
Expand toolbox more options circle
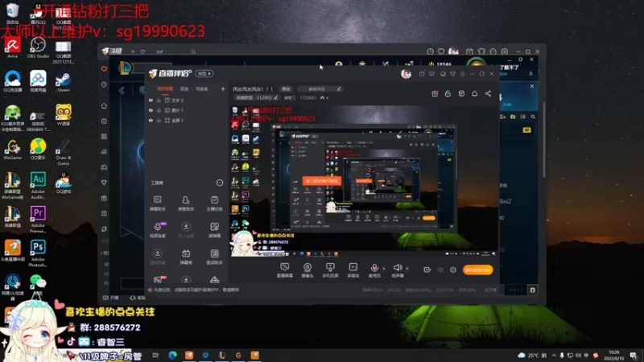tap(220, 183)
